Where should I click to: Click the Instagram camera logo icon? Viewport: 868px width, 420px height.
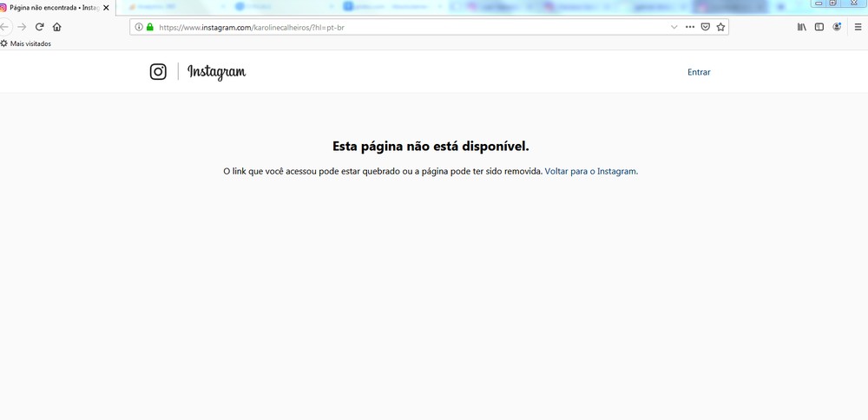point(158,72)
